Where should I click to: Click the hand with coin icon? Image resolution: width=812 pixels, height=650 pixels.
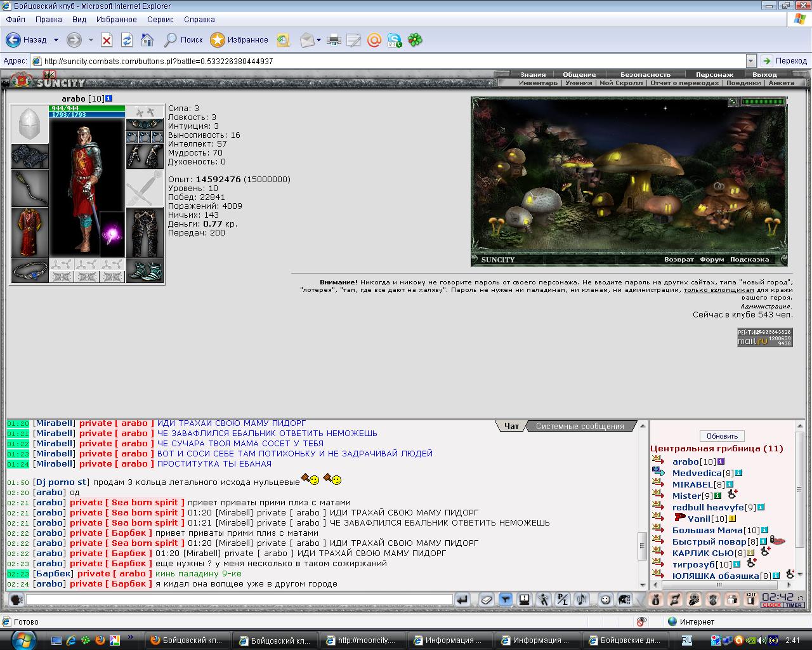point(694,600)
